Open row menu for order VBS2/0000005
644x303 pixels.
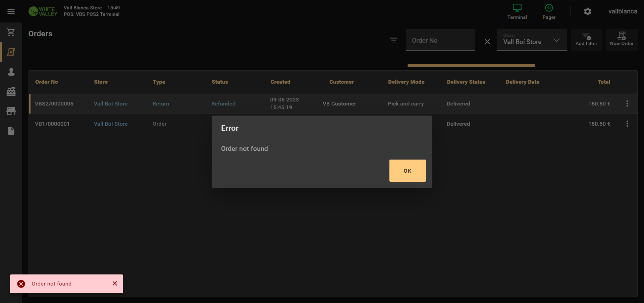[627, 104]
